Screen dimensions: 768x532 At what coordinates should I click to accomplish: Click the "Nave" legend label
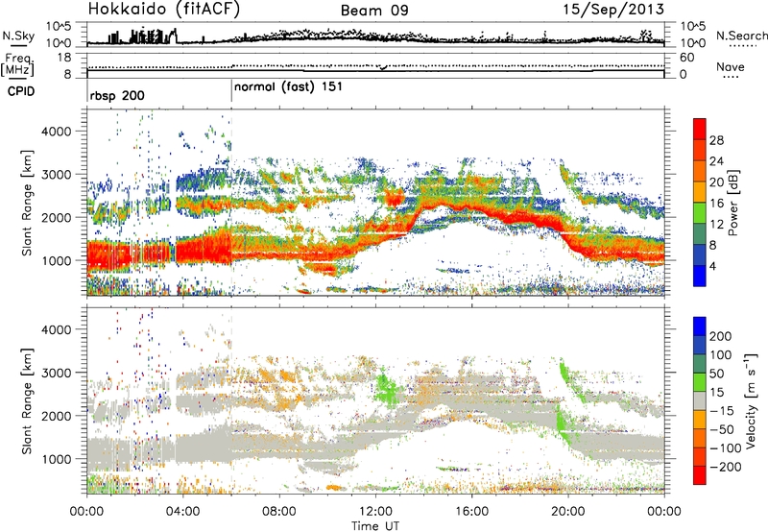[x=730, y=66]
